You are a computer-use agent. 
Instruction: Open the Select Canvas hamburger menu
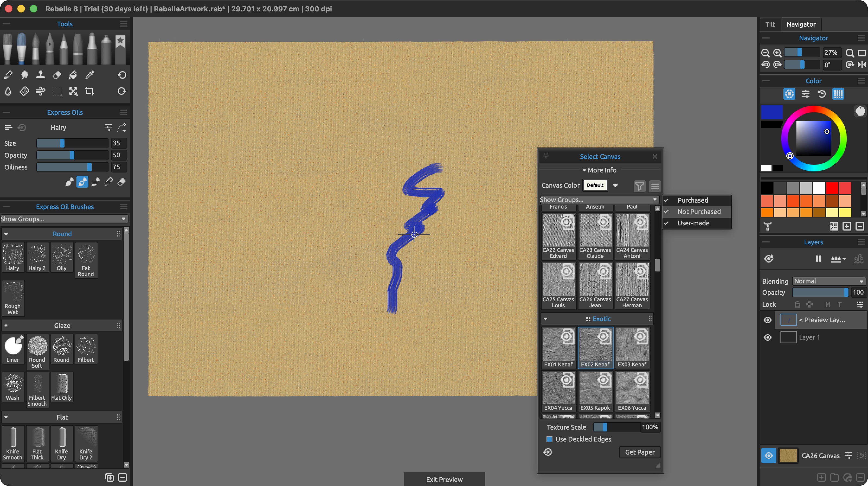(x=654, y=186)
